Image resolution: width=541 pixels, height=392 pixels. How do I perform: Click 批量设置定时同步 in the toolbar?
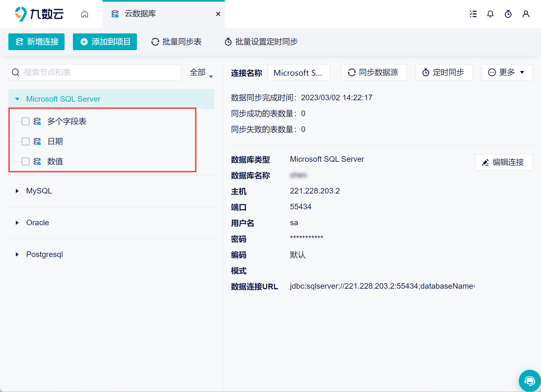[261, 42]
